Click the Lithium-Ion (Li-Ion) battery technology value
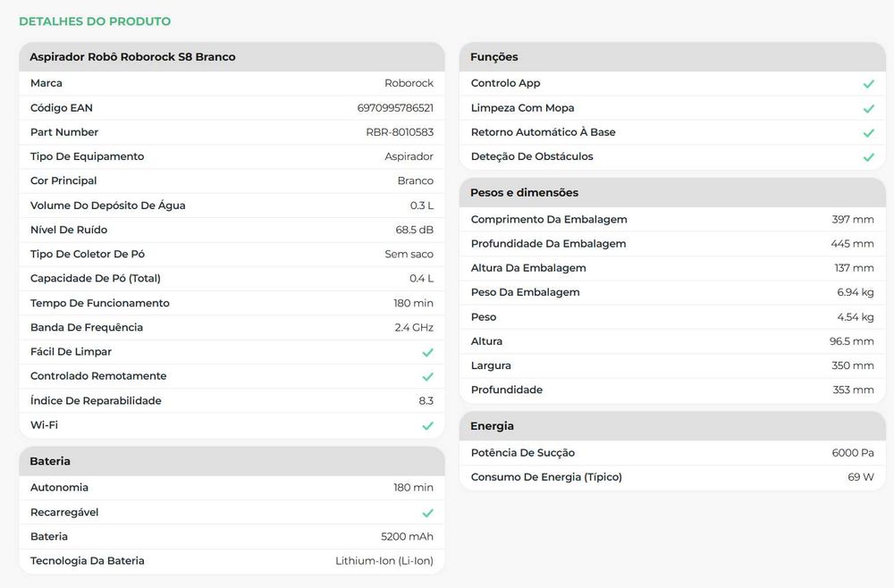 (x=384, y=561)
